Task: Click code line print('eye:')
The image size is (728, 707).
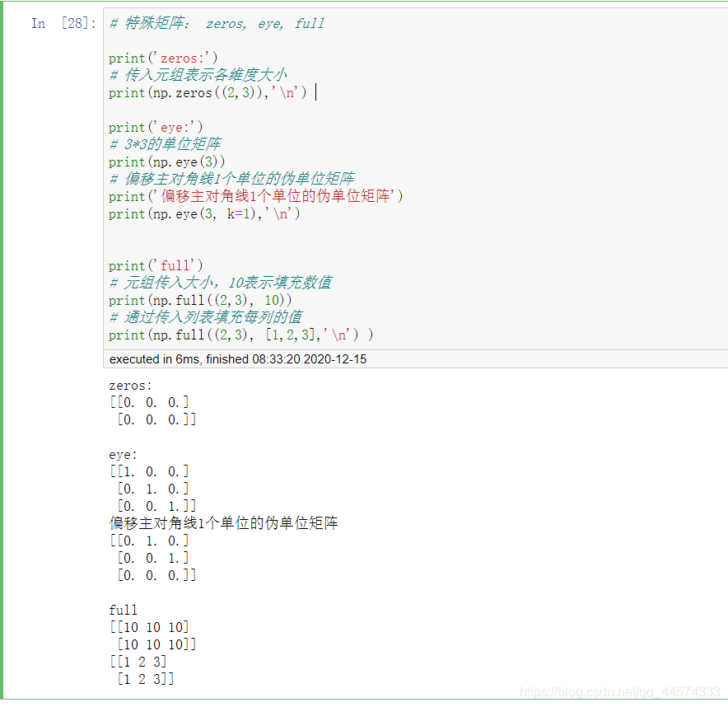Action: (156, 127)
